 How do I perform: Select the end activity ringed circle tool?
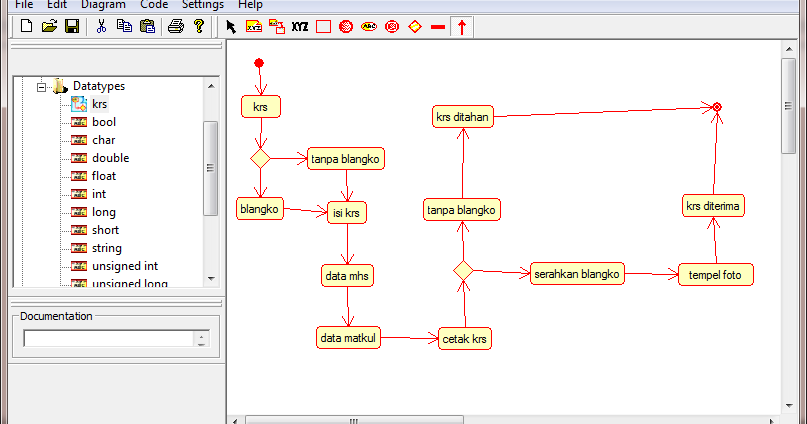pyautogui.click(x=392, y=26)
